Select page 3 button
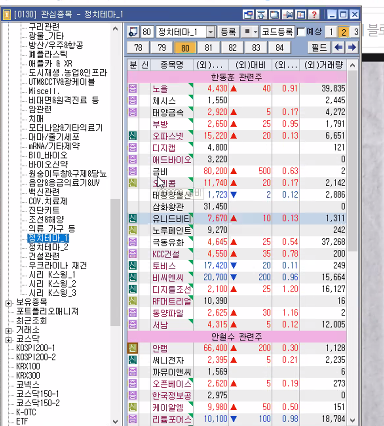This screenshot has height=426, width=384. click(x=356, y=32)
